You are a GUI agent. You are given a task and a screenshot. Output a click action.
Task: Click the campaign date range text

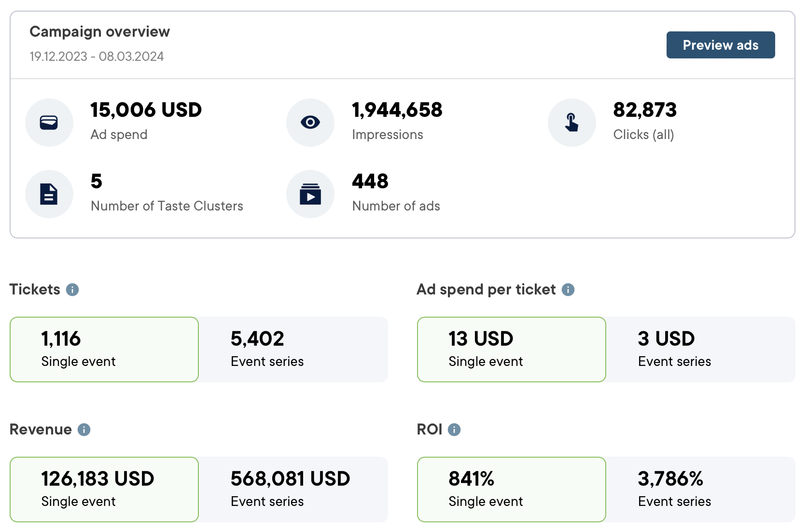tap(96, 56)
